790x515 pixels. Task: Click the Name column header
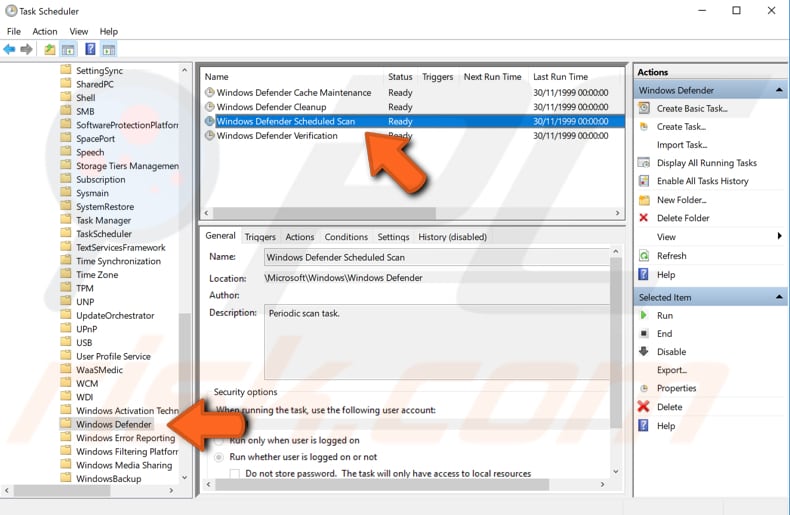[292, 77]
